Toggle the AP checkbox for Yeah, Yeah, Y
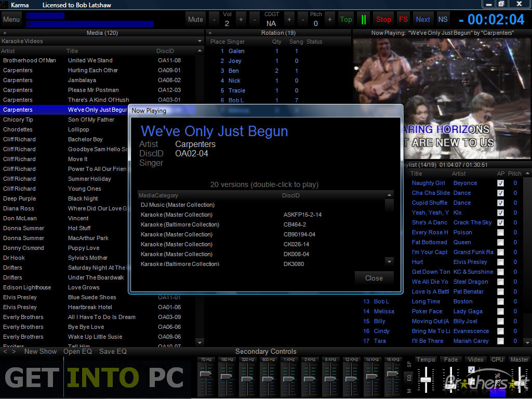The height and width of the screenshot is (399, 532). click(500, 212)
